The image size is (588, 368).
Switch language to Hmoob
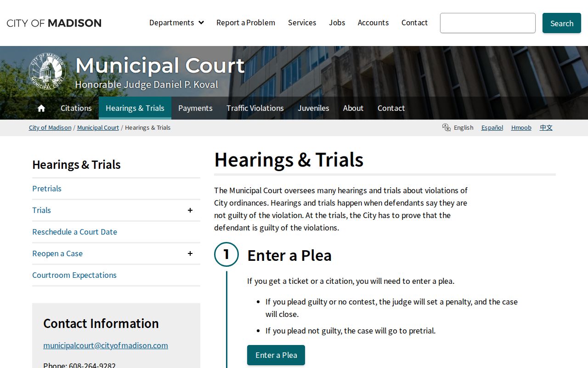(x=521, y=127)
